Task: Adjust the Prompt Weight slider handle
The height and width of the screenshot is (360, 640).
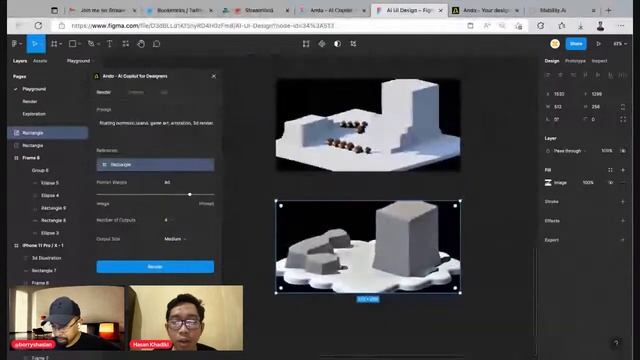Action: 190,195
